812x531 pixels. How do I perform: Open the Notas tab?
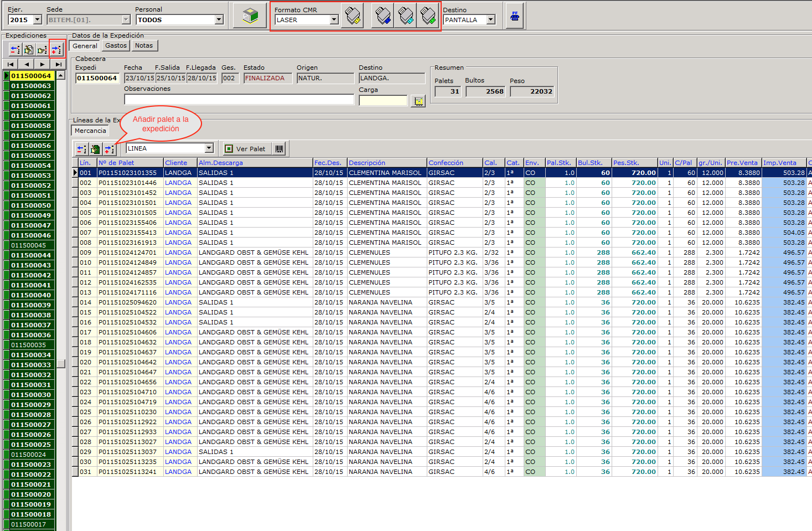[144, 46]
